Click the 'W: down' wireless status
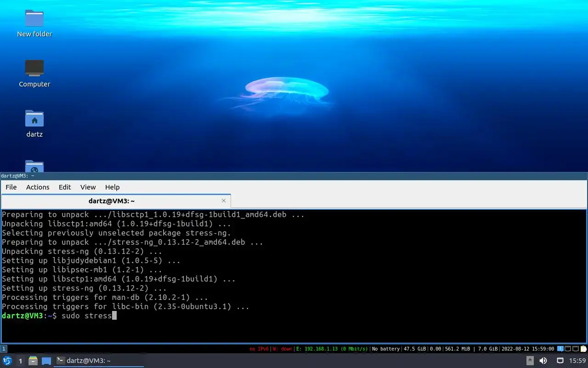This screenshot has height=368, width=588. pyautogui.click(x=282, y=349)
